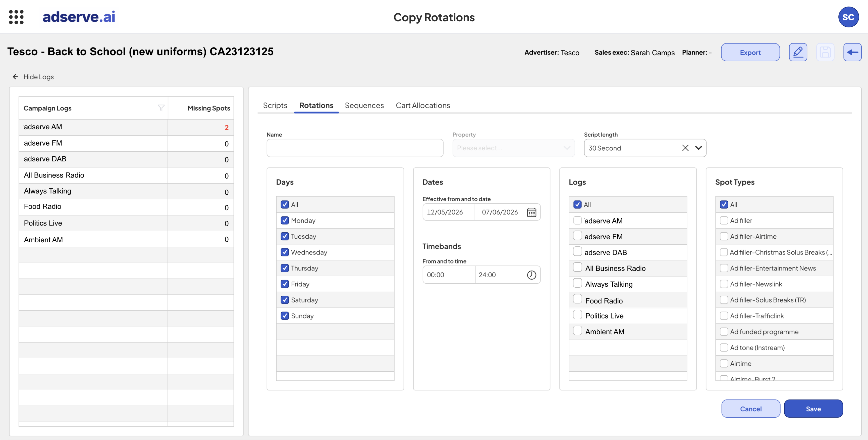Expand the Script length dropdown chevron

(698, 148)
